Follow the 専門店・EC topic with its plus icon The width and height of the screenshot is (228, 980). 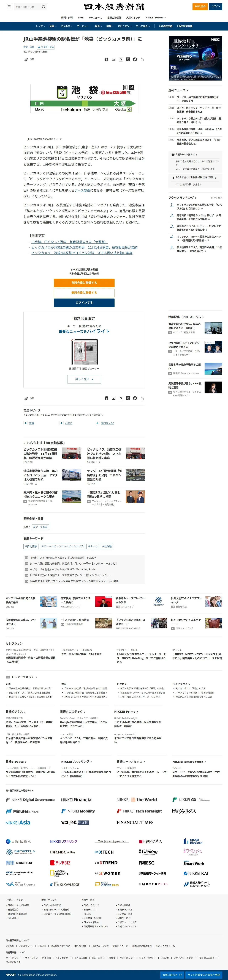[x=97, y=423]
